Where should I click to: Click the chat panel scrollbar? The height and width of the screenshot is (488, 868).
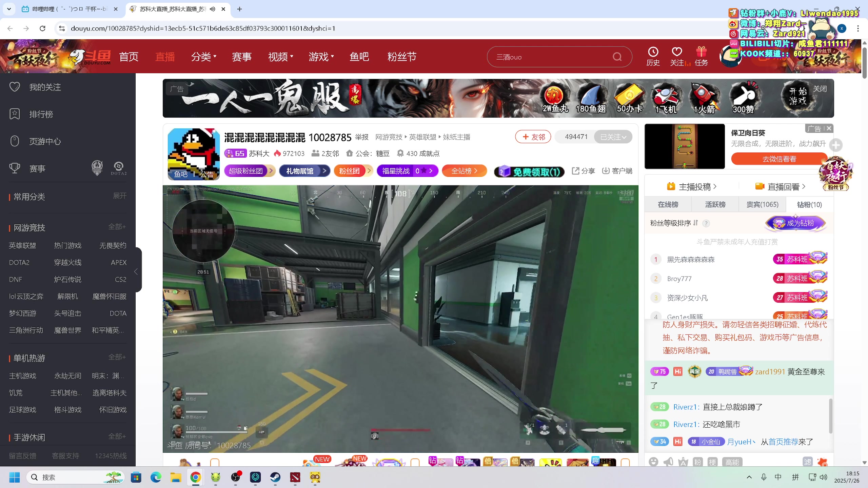(831, 416)
